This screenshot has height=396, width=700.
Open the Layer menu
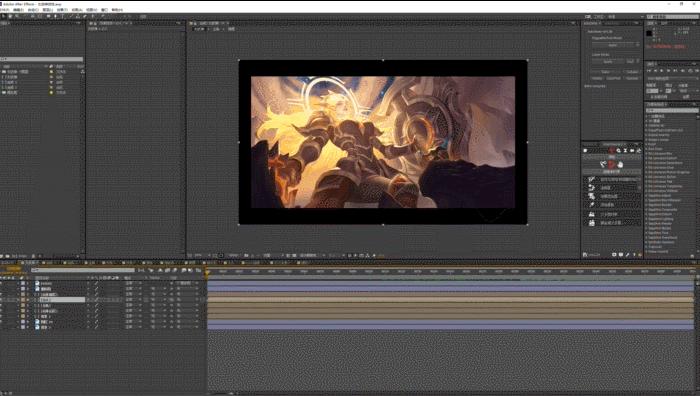[x=47, y=9]
